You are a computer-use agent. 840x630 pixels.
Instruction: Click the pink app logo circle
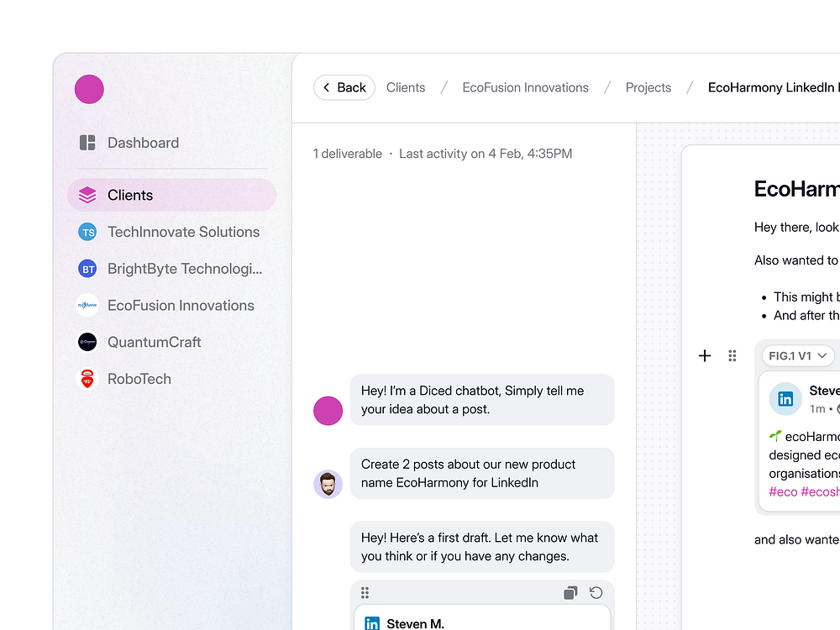(89, 89)
